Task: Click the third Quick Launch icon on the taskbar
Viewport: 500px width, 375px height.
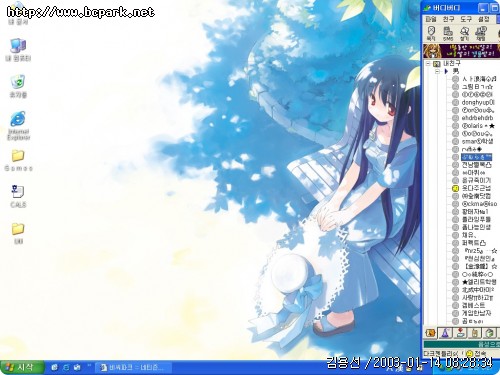Action: pyautogui.click(x=78, y=367)
